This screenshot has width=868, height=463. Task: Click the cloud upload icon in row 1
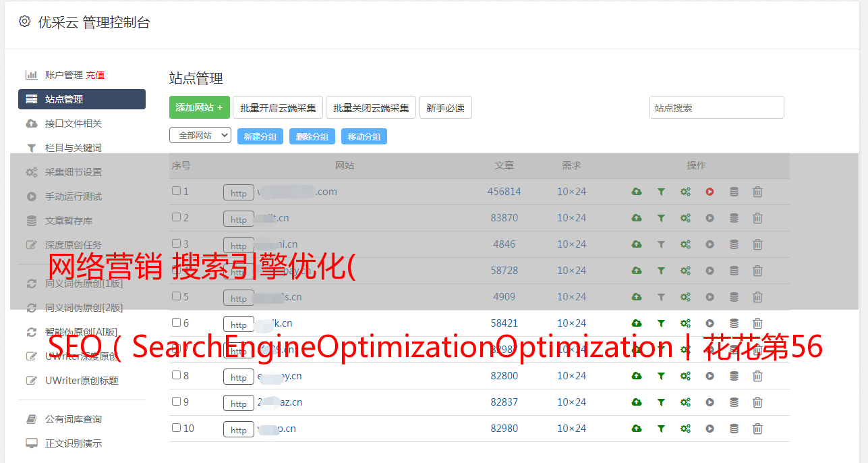click(637, 192)
